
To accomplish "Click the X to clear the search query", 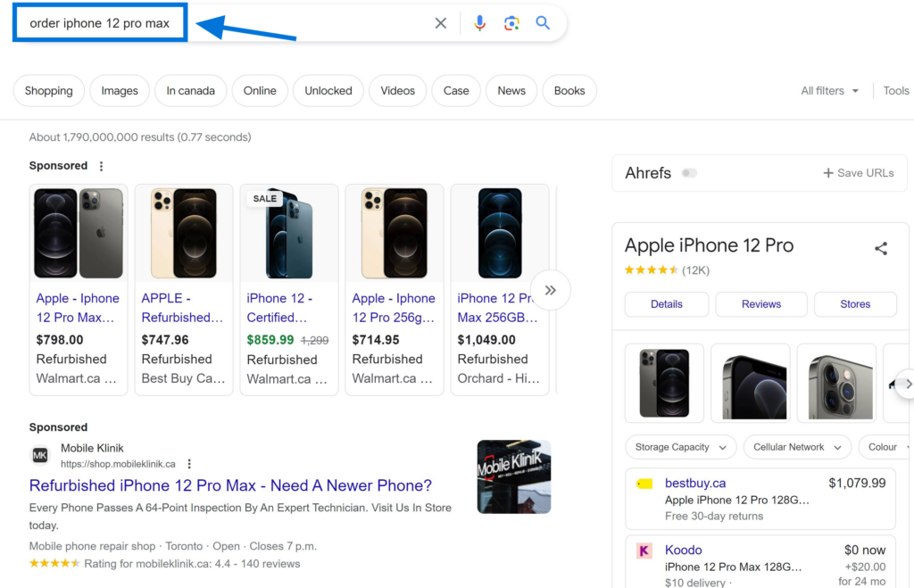I will (x=440, y=23).
